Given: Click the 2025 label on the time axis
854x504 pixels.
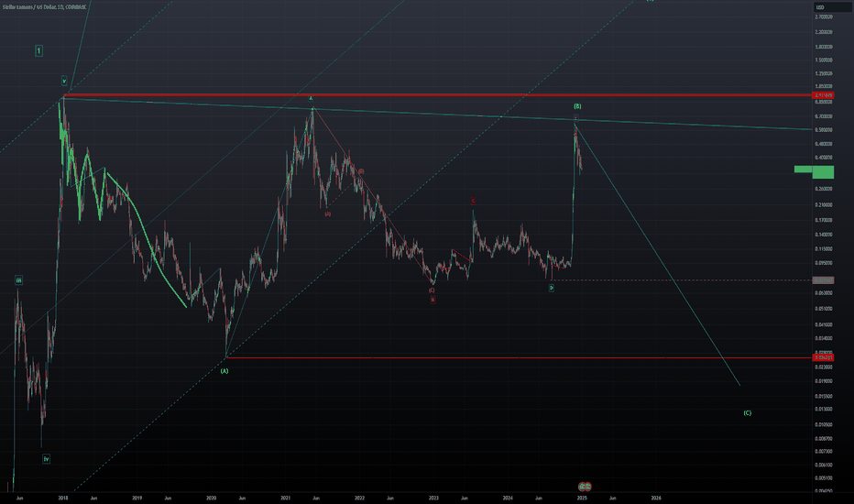Looking at the screenshot, I should point(582,498).
